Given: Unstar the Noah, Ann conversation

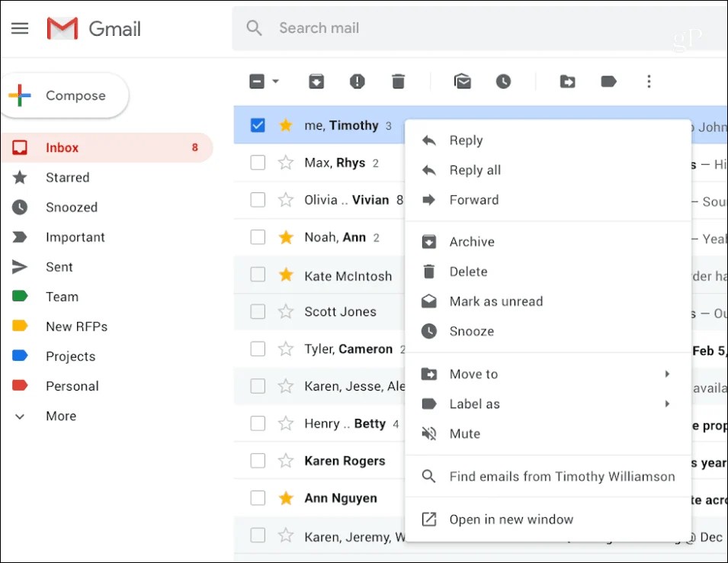Looking at the screenshot, I should coord(284,236).
